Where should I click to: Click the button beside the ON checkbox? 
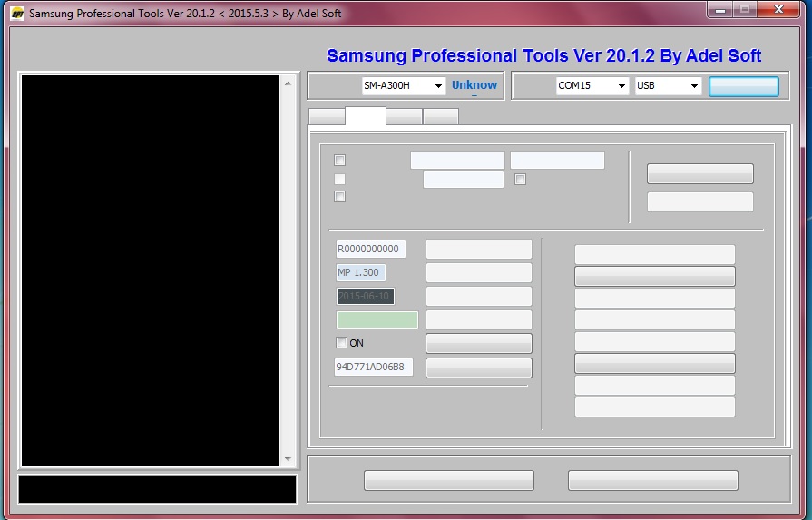478,343
